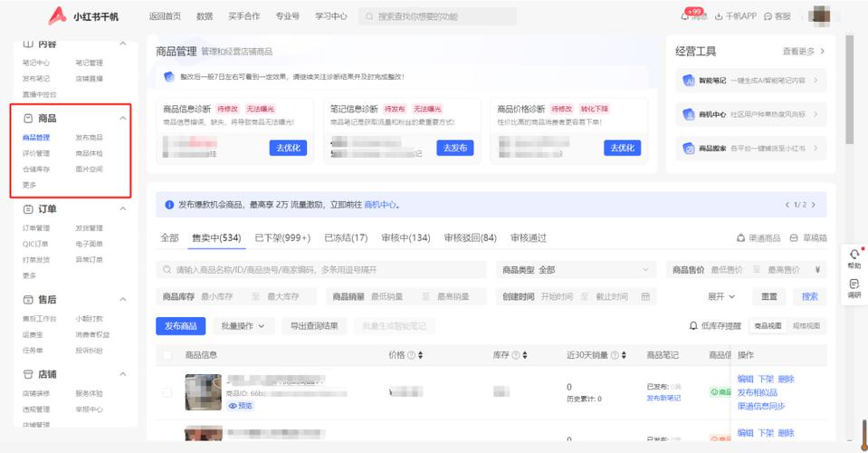Click the 小红书千帆 logo icon
The width and height of the screenshot is (868, 453).
57,15
